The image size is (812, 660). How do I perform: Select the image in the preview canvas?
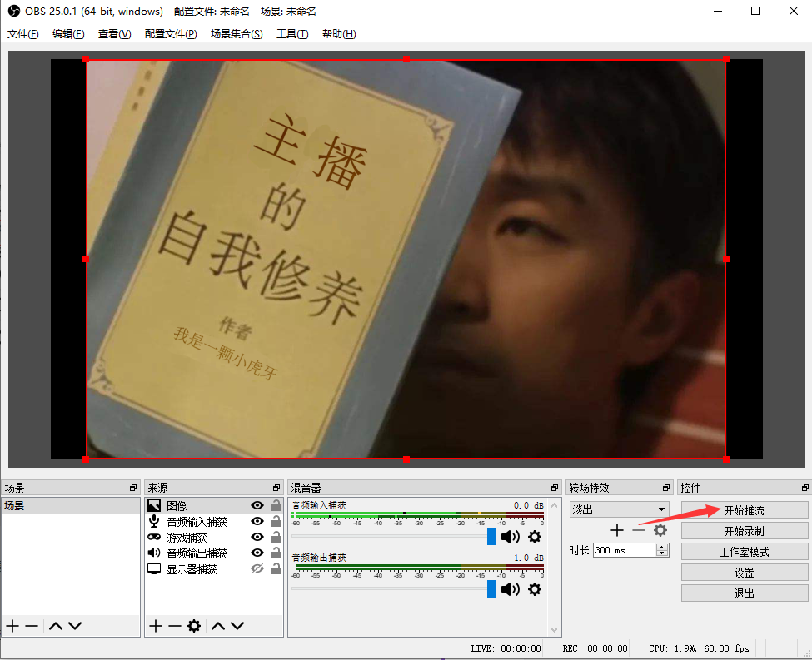tap(406, 259)
